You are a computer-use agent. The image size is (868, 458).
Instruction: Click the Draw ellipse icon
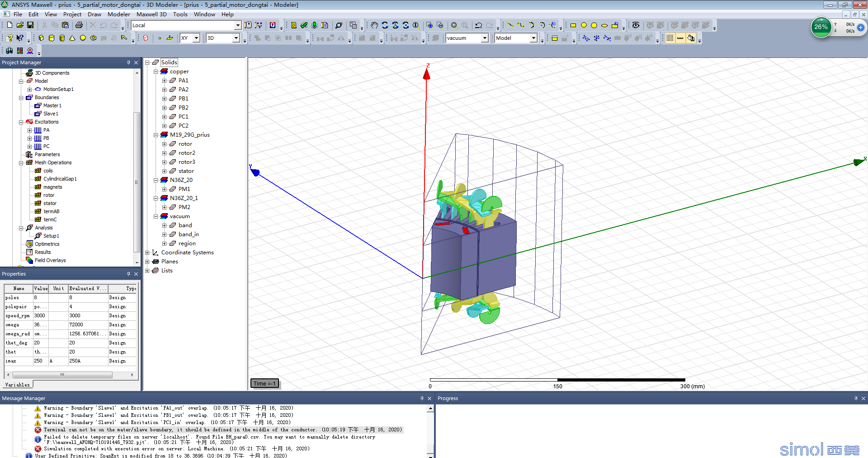point(604,25)
